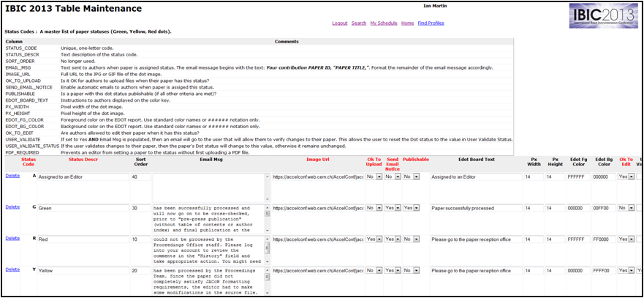Click the Red row Email Msg scrollbar
The height and width of the screenshot is (298, 644).
coord(268,250)
